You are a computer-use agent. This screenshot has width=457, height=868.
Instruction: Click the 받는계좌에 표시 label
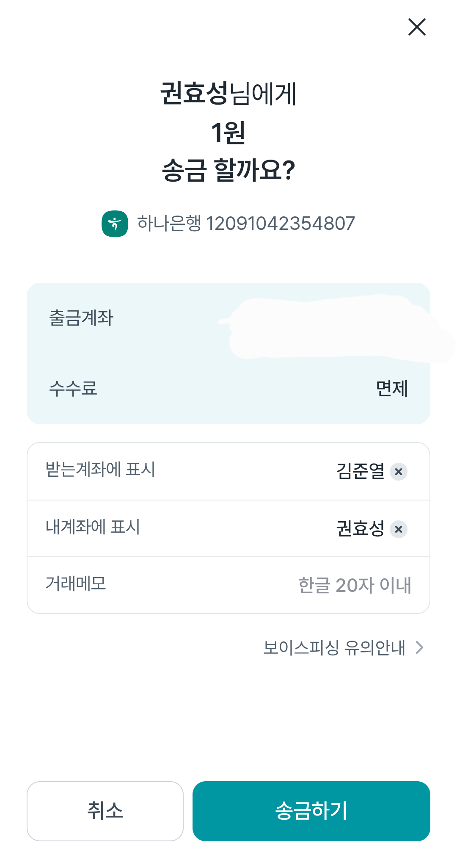pos(100,470)
